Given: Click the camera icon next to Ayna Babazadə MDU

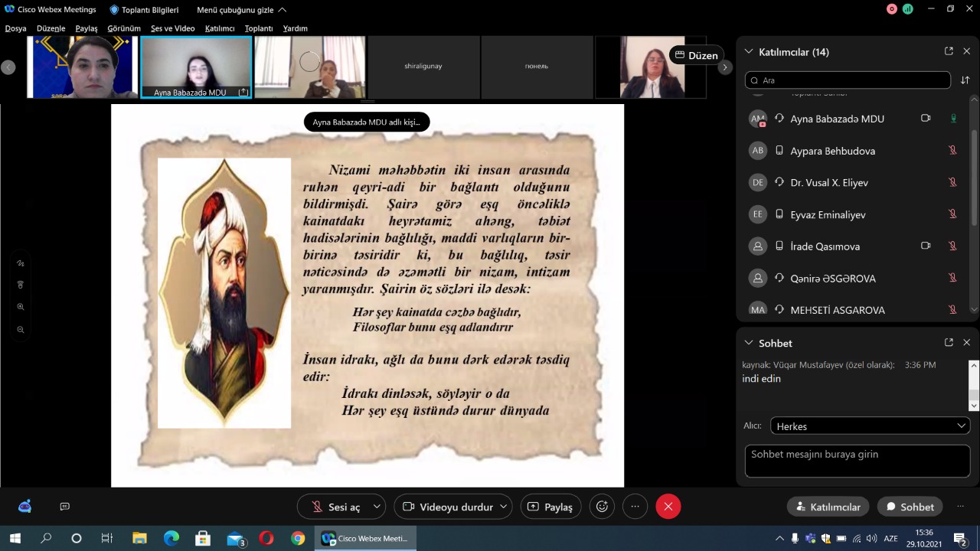Looking at the screenshot, I should 926,119.
